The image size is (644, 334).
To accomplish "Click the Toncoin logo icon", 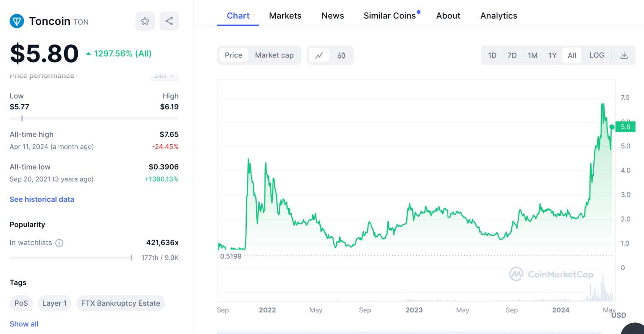I will tap(17, 21).
